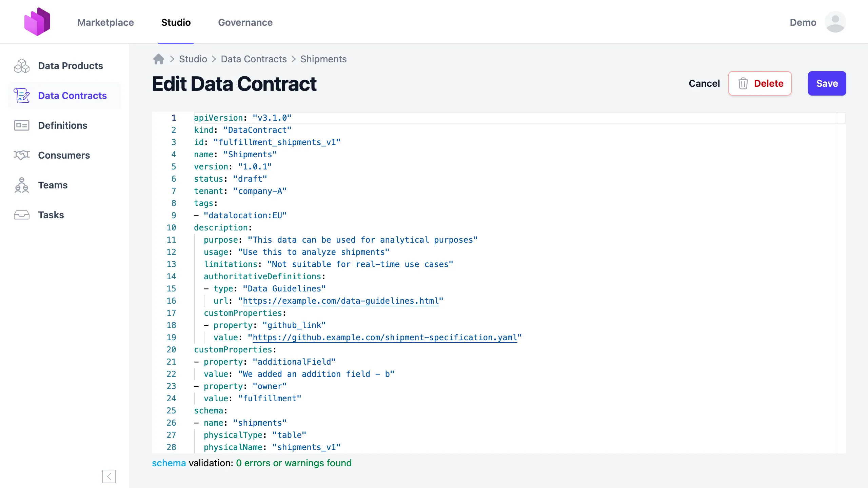Click the home breadcrumb icon
Viewport: 868px width, 488px height.
pos(158,59)
